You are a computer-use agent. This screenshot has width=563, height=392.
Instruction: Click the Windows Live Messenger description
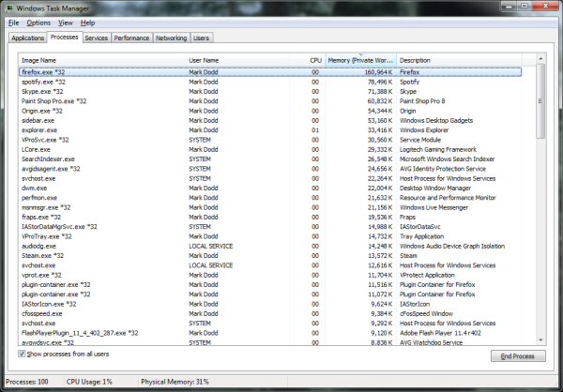(434, 207)
